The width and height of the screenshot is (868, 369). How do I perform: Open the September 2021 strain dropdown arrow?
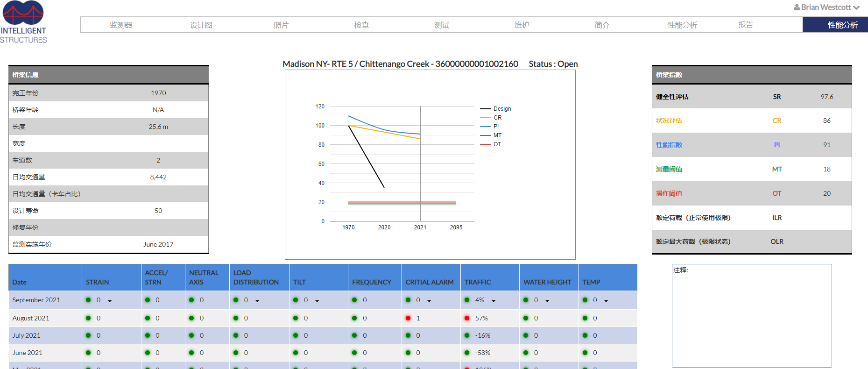coord(110,301)
